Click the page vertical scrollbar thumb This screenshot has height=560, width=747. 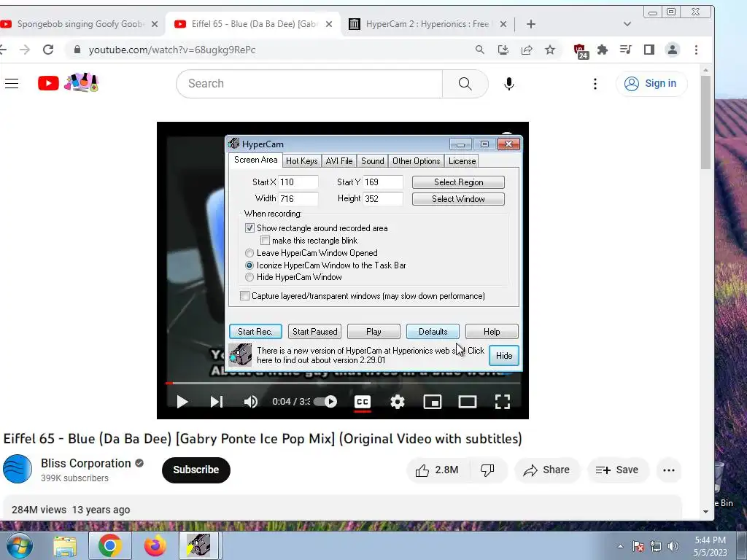point(705,122)
